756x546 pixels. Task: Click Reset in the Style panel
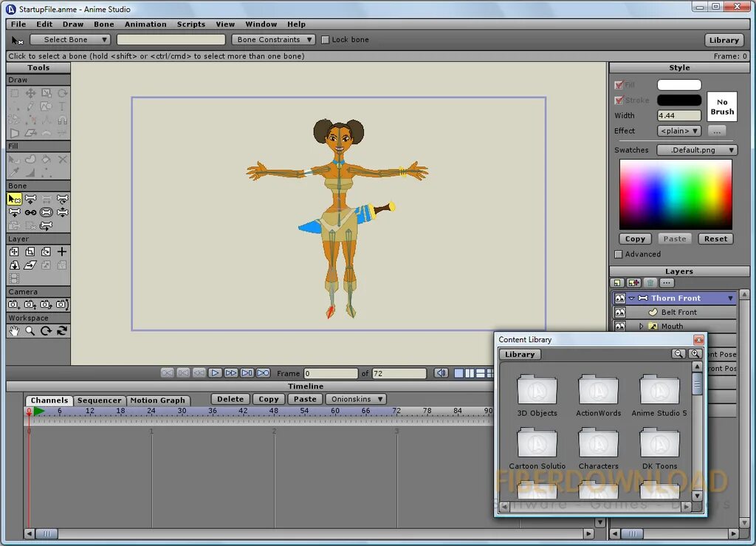coord(715,239)
